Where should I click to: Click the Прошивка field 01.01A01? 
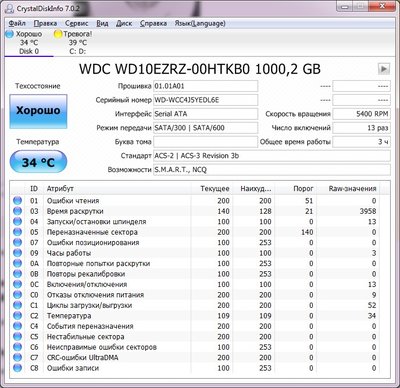205,86
